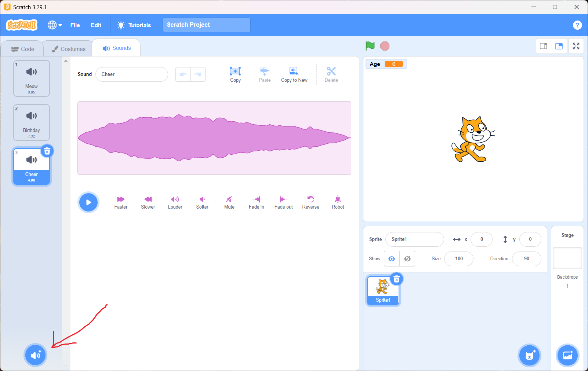Toggle full screen stage mode
Viewport: 588px width, 371px height.
tap(576, 46)
